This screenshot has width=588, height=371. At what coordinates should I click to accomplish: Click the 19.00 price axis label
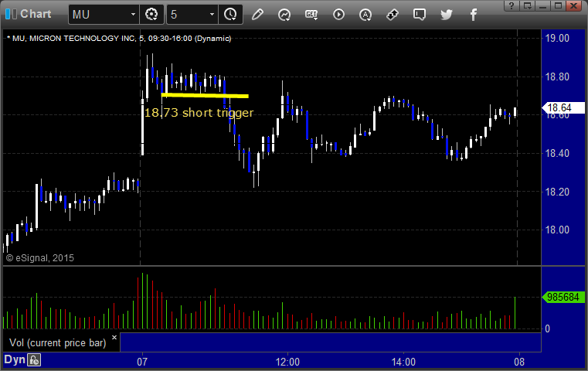557,39
